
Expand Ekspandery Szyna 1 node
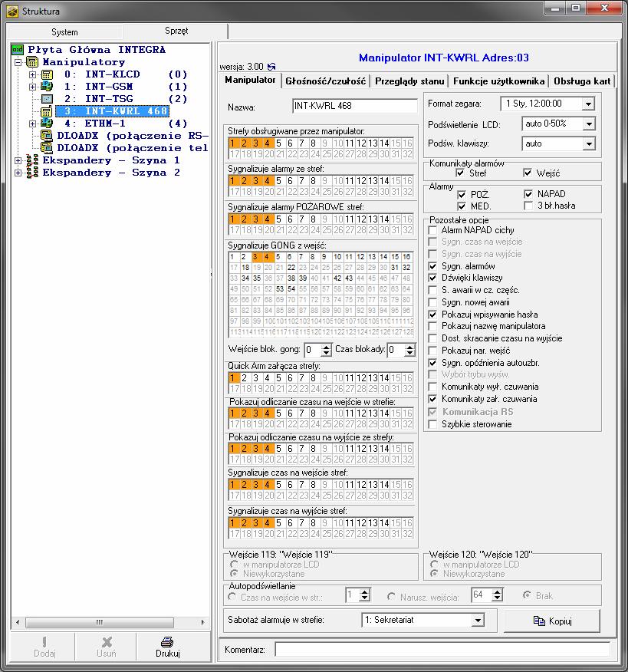point(18,161)
